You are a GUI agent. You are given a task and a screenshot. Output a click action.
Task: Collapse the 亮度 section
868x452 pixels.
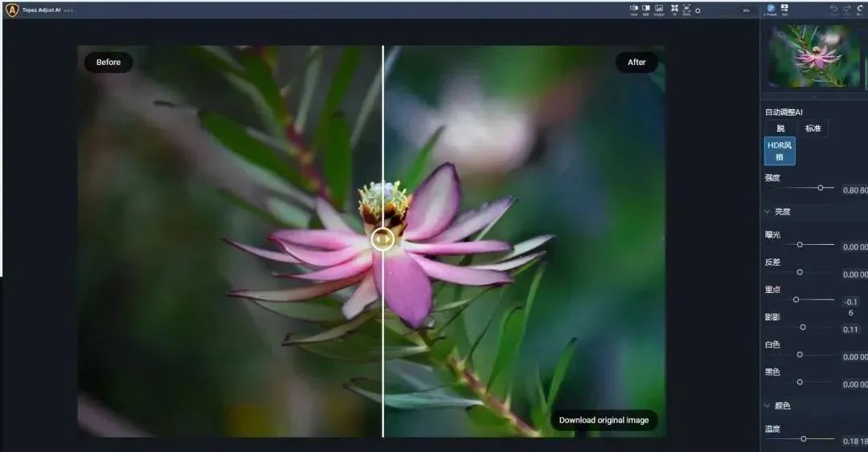pos(768,212)
